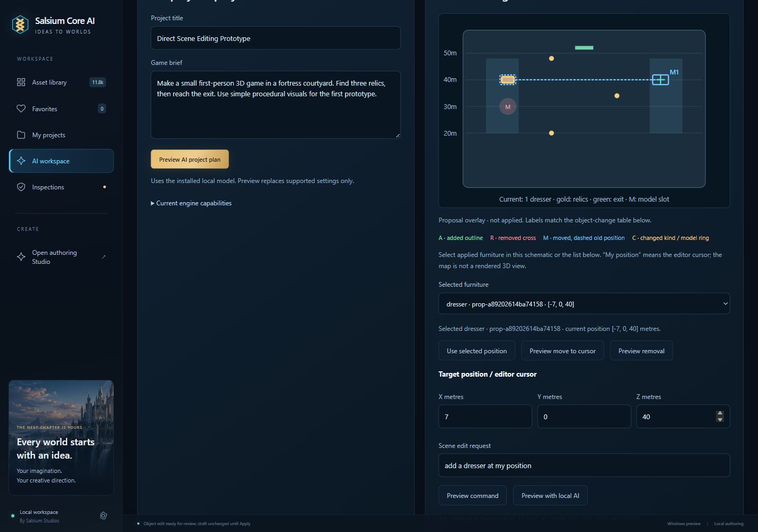Click the AI workspace sparkle icon
This screenshot has width=758, height=532.
21,161
